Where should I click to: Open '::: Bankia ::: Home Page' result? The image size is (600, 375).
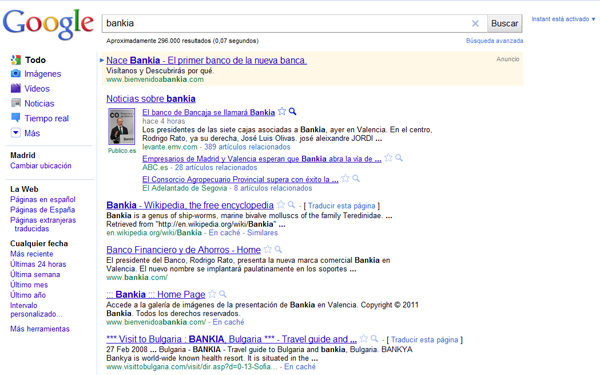156,294
